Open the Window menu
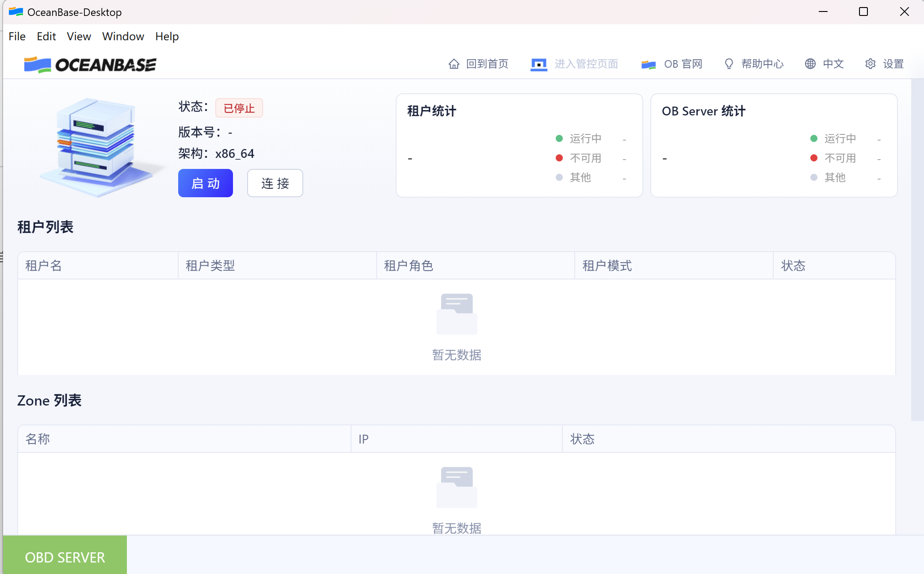924x574 pixels. tap(123, 36)
